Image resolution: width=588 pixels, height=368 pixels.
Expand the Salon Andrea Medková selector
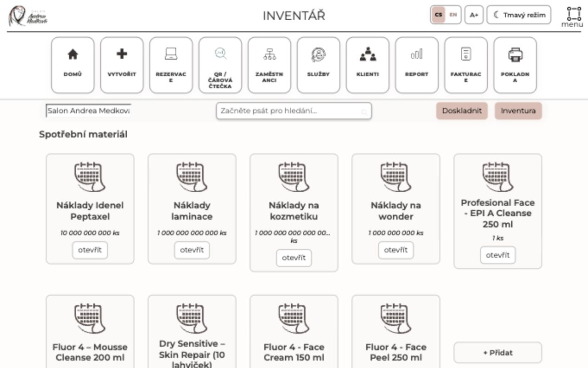coord(88,111)
